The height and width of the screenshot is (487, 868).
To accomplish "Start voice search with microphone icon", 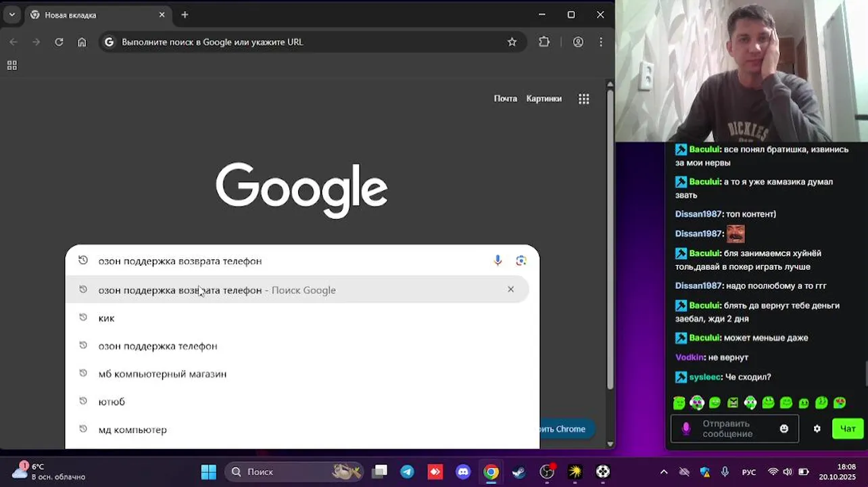I will coord(498,260).
